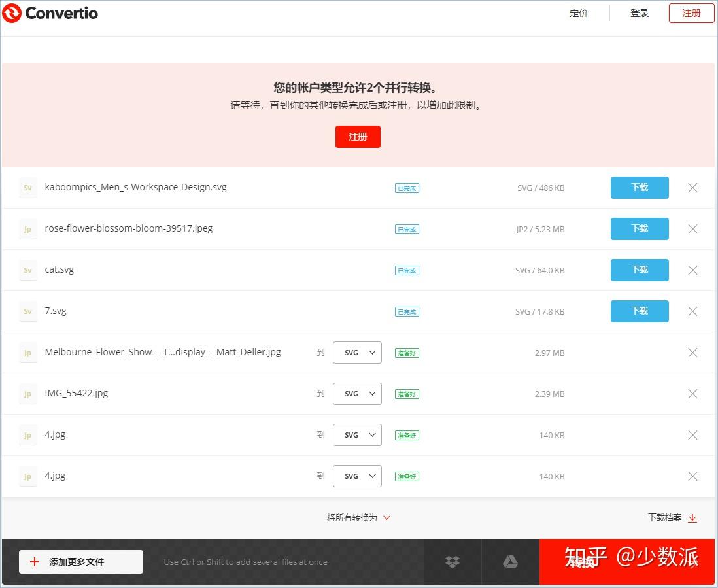Screen dimensions: 718x588
Task: Open SVG format dropdown for Melbourne_Flower_Show file
Action: pyautogui.click(x=357, y=353)
